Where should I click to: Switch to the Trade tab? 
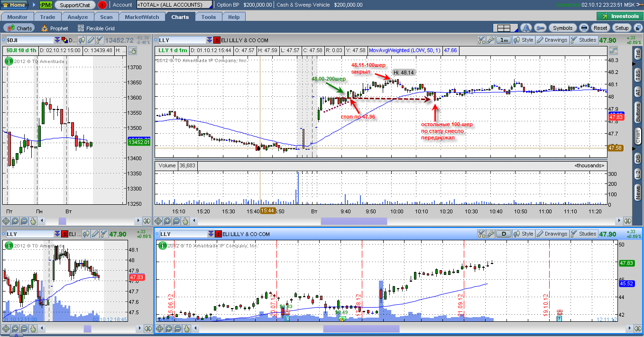pos(47,17)
